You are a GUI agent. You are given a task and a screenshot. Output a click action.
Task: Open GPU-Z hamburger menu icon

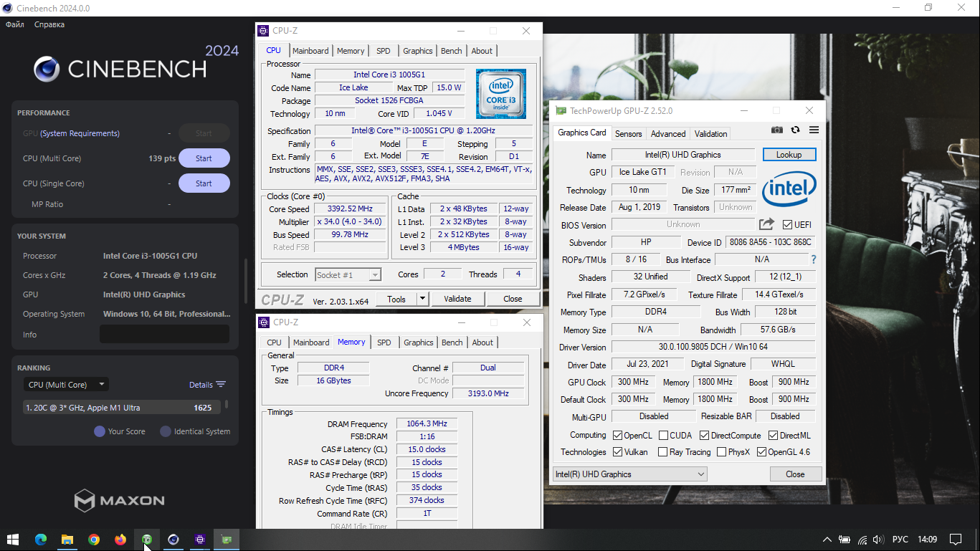point(814,130)
